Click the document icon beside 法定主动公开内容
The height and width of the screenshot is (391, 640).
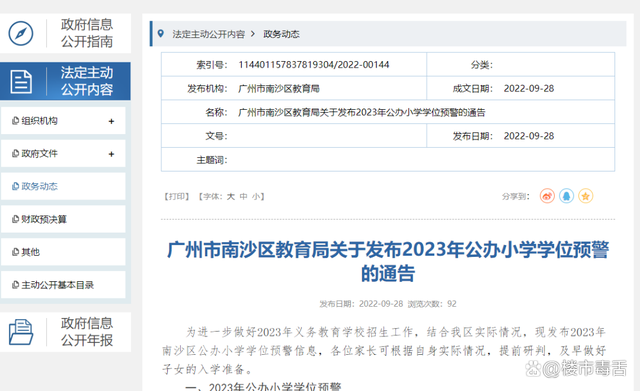click(x=21, y=82)
